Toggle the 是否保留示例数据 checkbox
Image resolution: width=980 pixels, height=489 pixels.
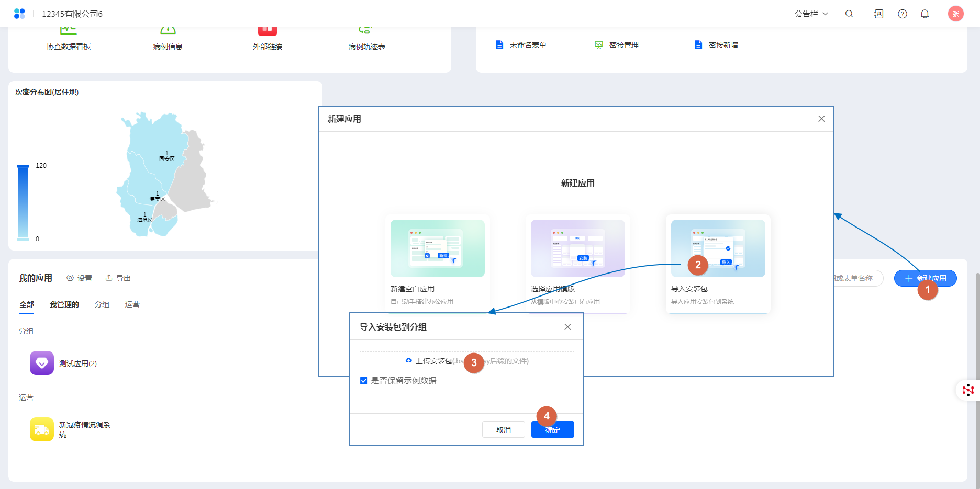[x=364, y=381]
